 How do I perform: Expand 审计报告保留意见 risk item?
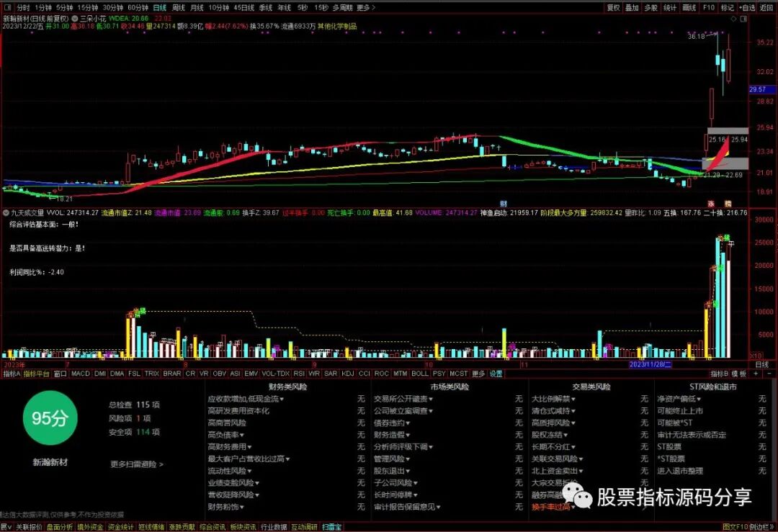click(x=407, y=507)
